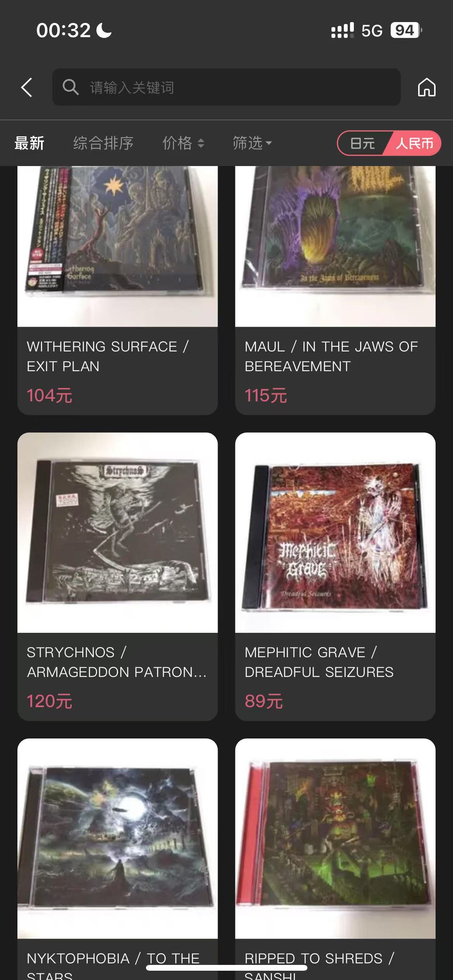453x980 pixels.
Task: Open Strychnos album cover thumbnail
Action: (x=117, y=533)
